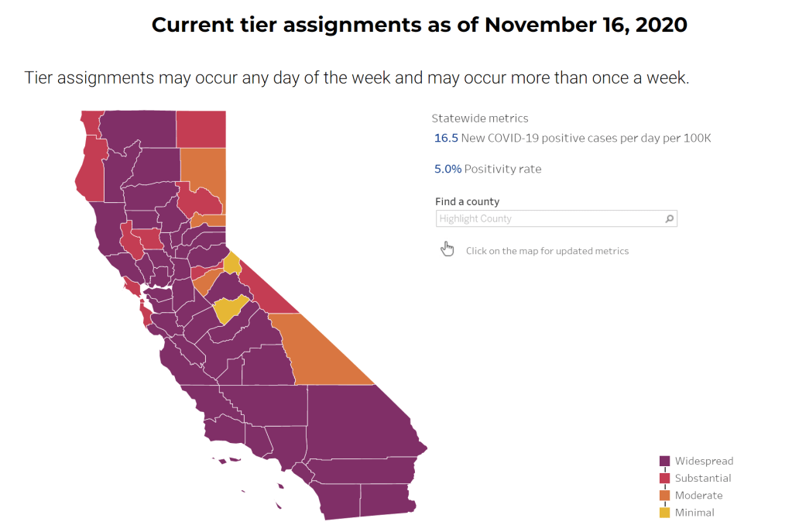The image size is (792, 532).
Task: Select the purple Widespread legend swatch
Action: click(664, 462)
